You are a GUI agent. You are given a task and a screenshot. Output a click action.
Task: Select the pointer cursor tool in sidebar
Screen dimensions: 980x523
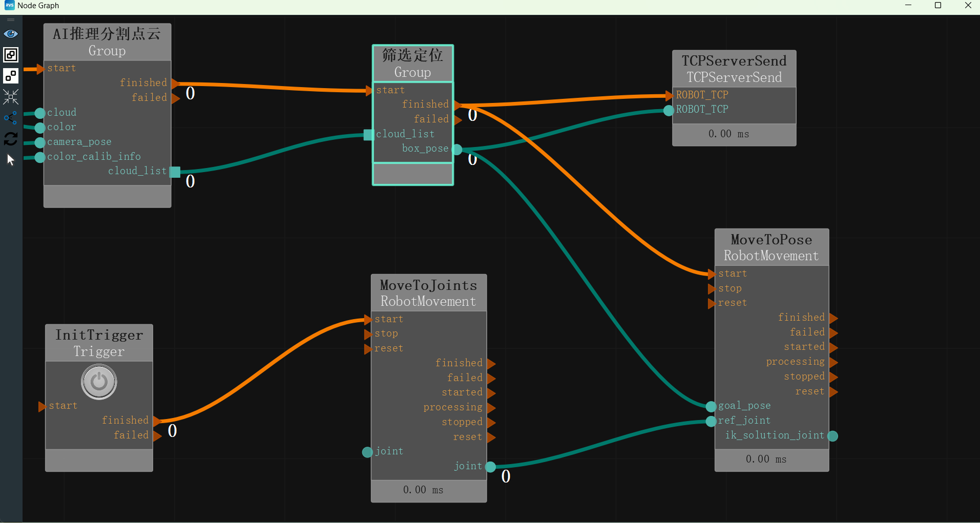[x=11, y=160]
